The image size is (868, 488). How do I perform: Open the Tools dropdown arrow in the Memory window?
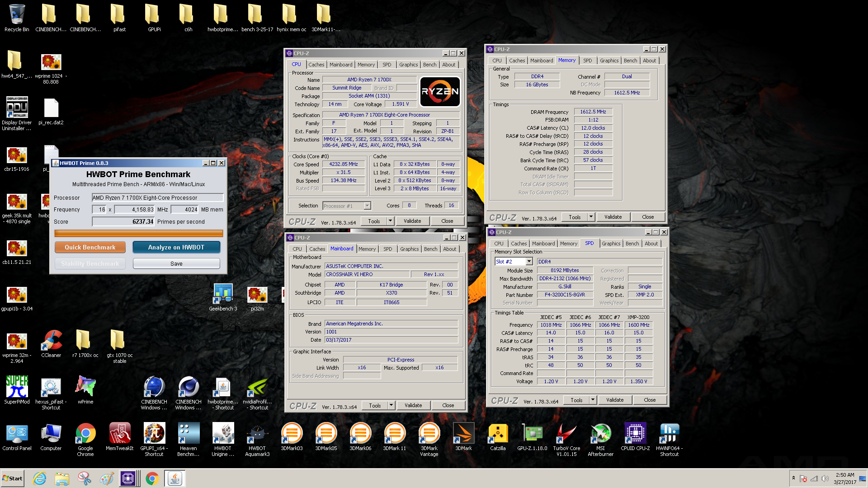tap(591, 217)
